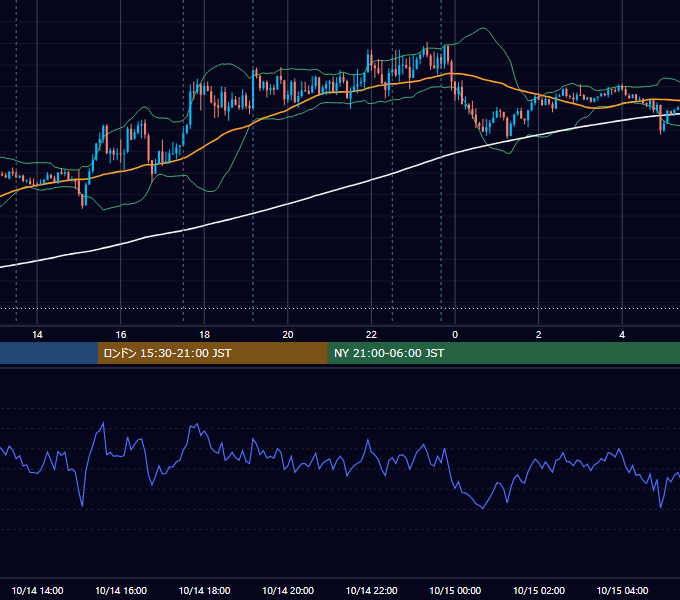680x600 pixels.
Task: Click the hour label 16 on time axis
Action: coord(121,335)
